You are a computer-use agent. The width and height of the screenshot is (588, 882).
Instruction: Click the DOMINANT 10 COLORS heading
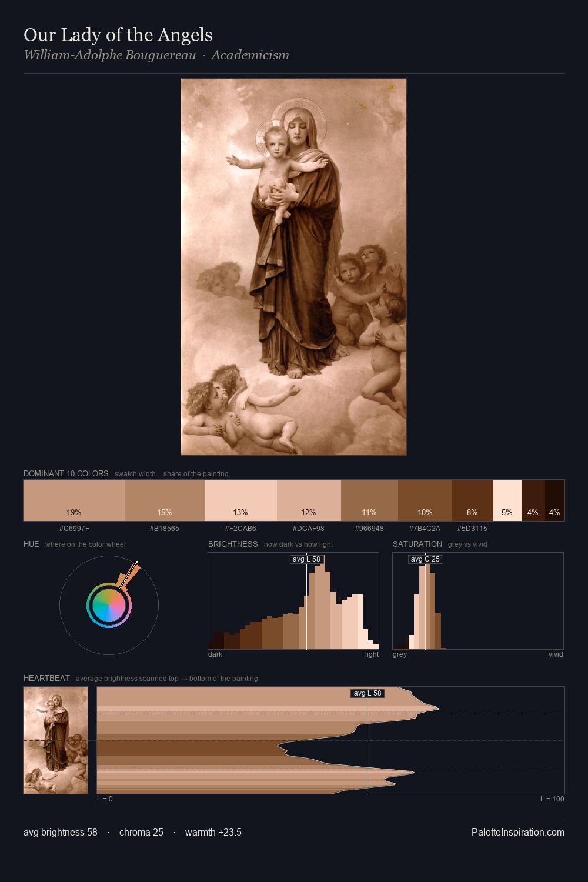[x=66, y=473]
